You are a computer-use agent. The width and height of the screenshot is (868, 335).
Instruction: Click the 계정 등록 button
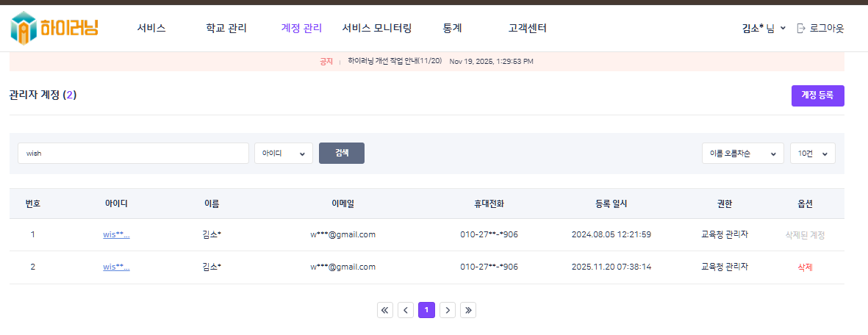tap(817, 96)
